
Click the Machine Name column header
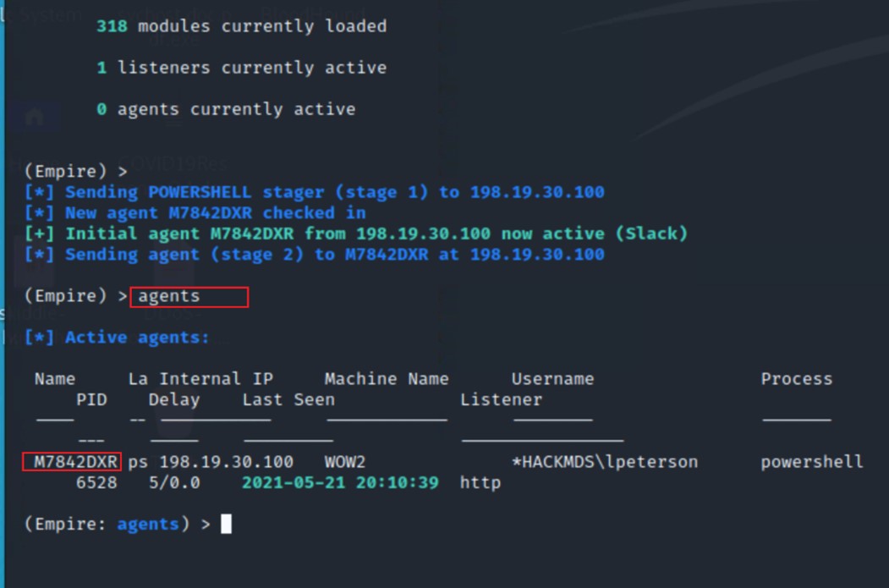click(x=386, y=379)
